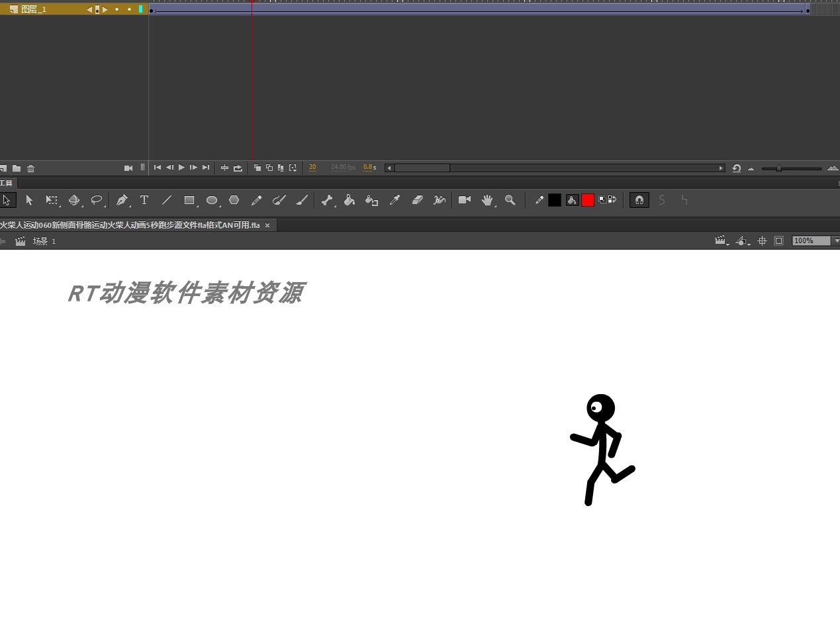Select the Rectangle tool
This screenshot has height=618, width=840.
189,200
